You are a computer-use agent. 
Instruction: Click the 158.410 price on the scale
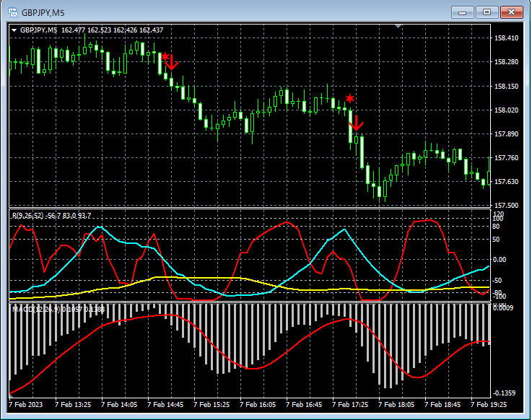(505, 38)
